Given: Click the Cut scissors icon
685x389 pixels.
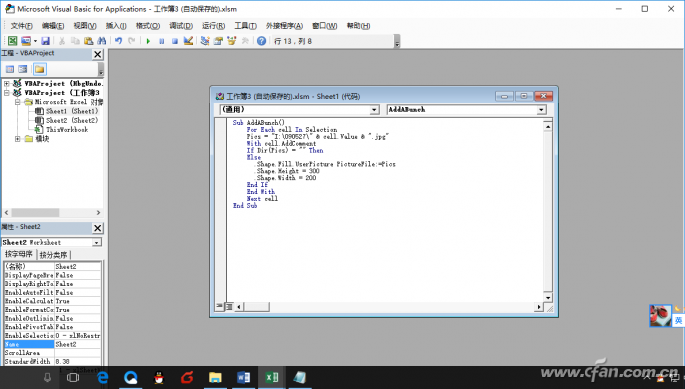Looking at the screenshot, I should pos(62,41).
